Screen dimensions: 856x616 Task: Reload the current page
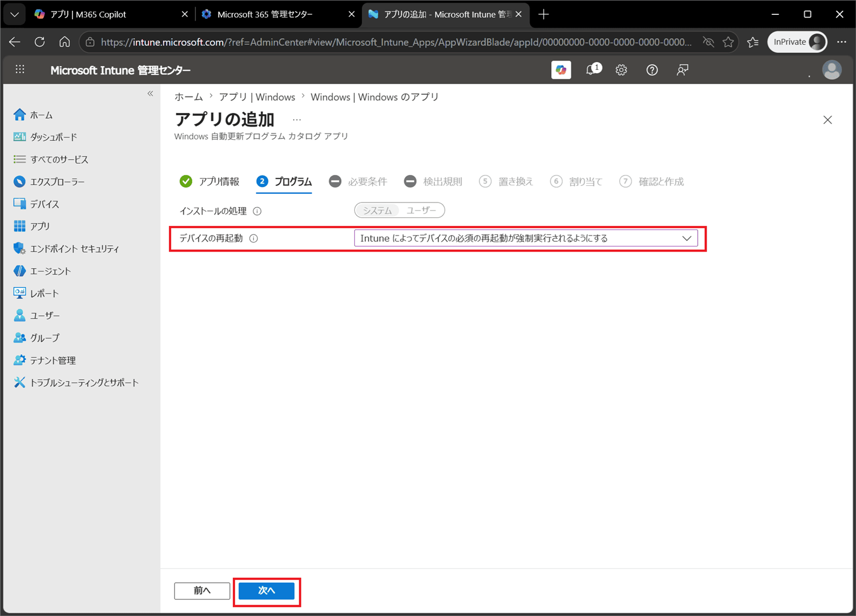pos(39,42)
